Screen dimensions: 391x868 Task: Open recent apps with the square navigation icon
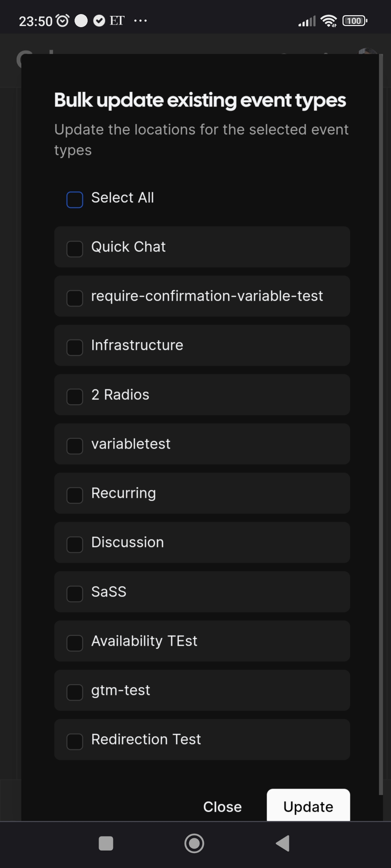pos(105,844)
